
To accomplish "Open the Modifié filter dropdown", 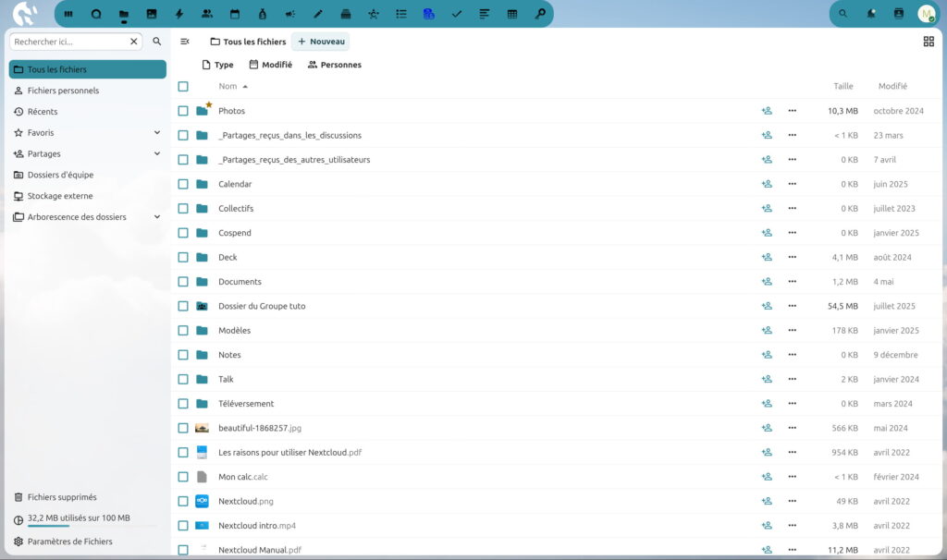I will point(271,65).
